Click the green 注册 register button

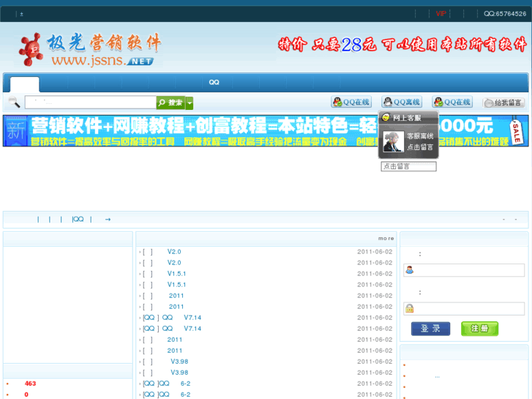click(x=479, y=329)
